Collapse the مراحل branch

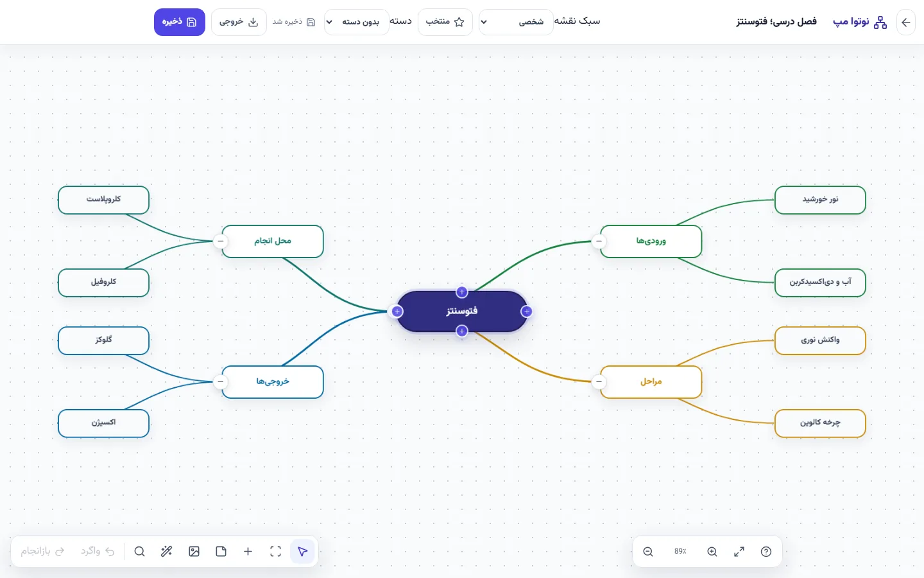(x=599, y=382)
